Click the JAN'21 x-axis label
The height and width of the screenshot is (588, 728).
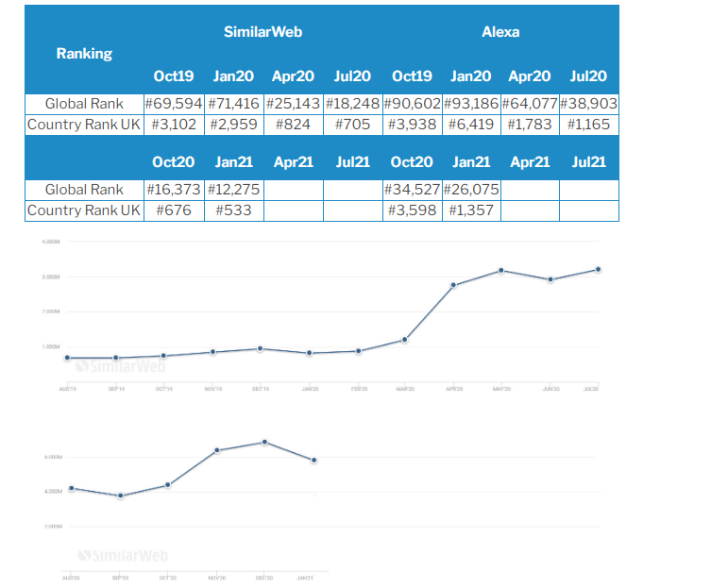coord(305,578)
